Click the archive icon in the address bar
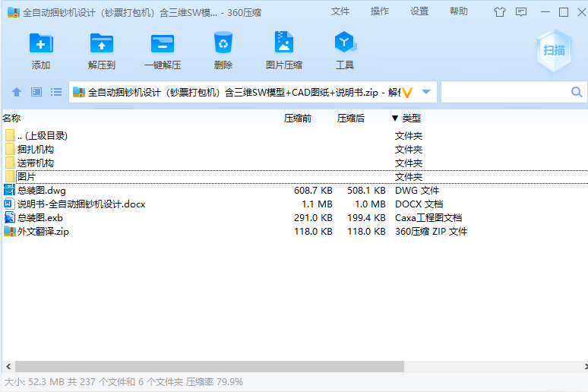Image resolution: width=588 pixels, height=392 pixels. coord(79,92)
